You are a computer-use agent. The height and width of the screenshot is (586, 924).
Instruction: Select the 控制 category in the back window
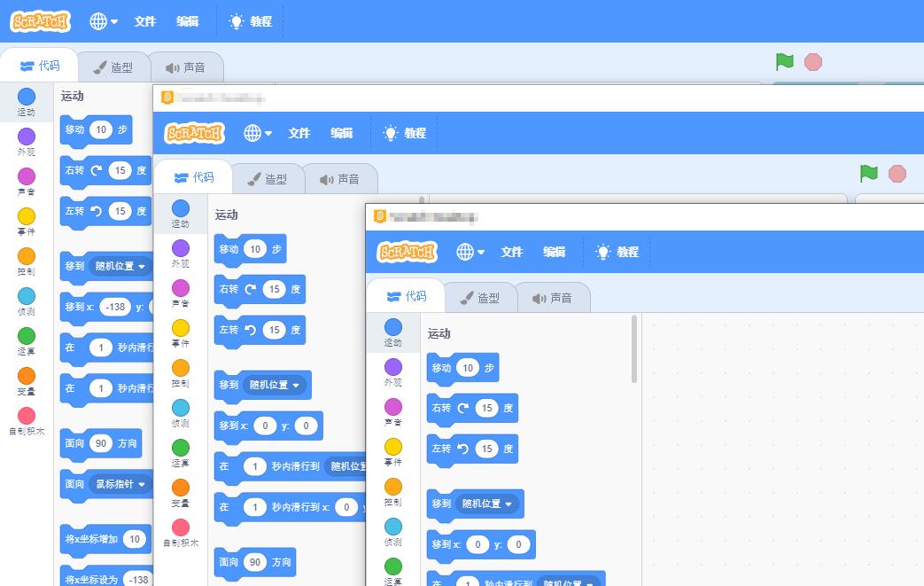tap(27, 262)
